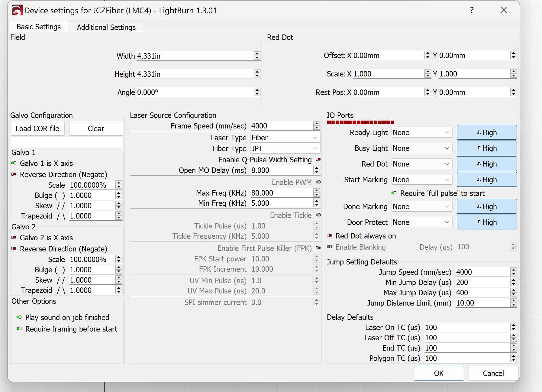The image size is (542, 392).
Task: Open the Start Marking port dropdown
Action: (x=422, y=180)
